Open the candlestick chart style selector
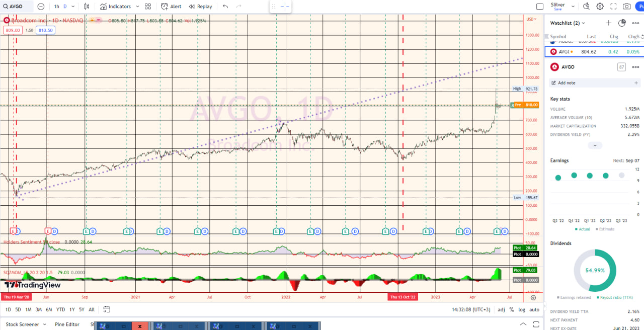This screenshot has height=330, width=644. [x=87, y=7]
